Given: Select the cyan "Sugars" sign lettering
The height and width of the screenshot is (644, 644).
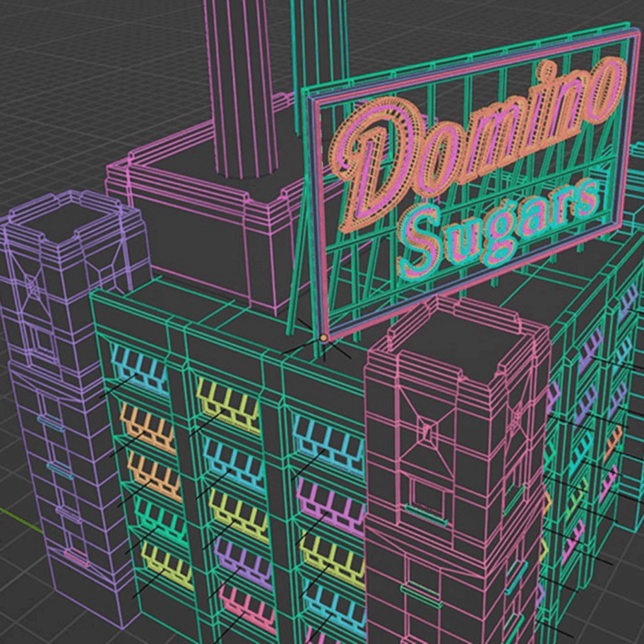Looking at the screenshot, I should coord(499,230).
